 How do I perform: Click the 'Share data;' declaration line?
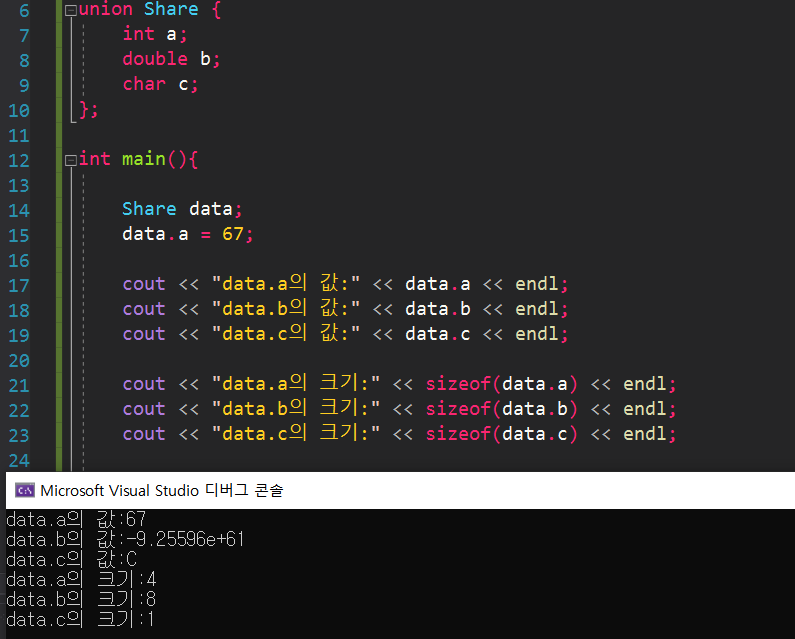(x=183, y=209)
